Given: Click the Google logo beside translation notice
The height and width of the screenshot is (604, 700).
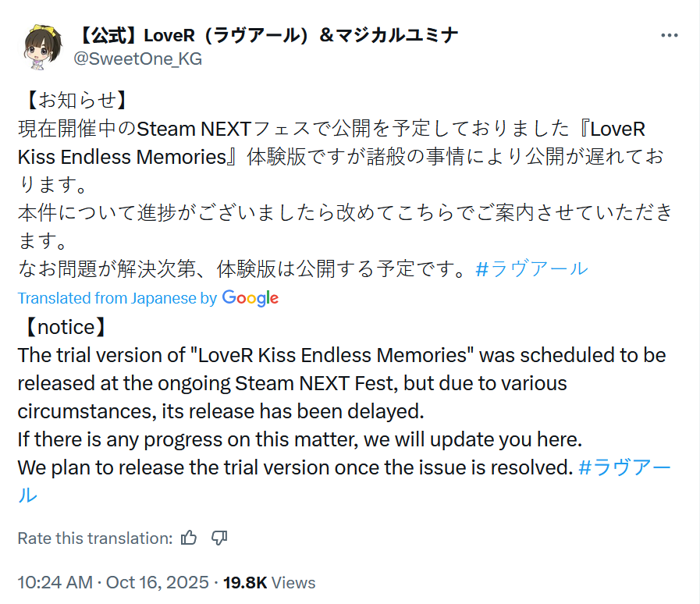Looking at the screenshot, I should 250,298.
